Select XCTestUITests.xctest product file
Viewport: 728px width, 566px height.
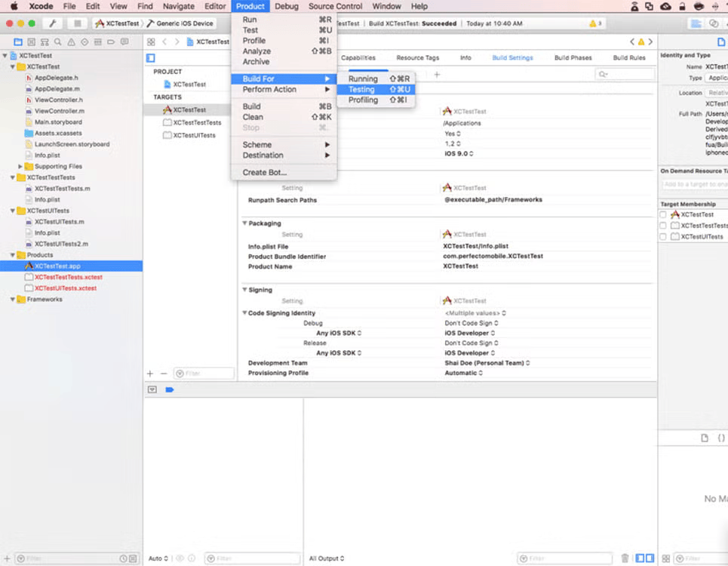click(66, 288)
